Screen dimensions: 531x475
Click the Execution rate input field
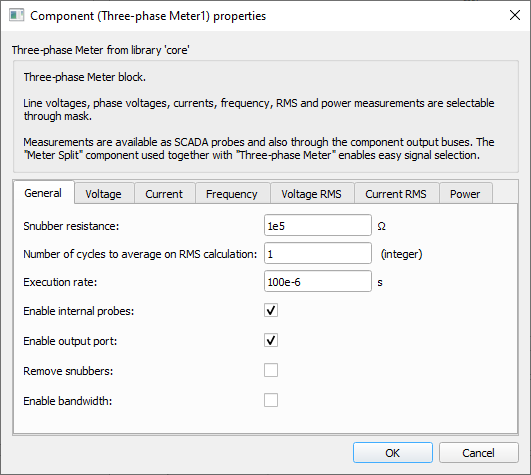pyautogui.click(x=318, y=282)
